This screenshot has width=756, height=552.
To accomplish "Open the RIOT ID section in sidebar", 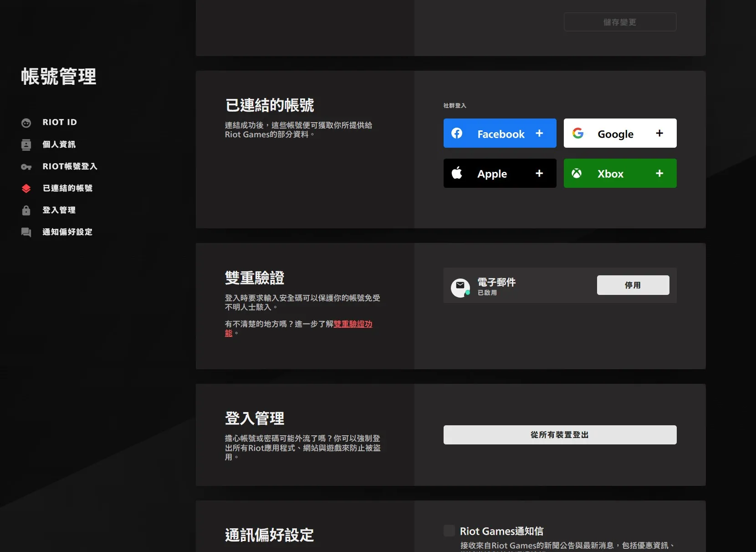I will (60, 122).
